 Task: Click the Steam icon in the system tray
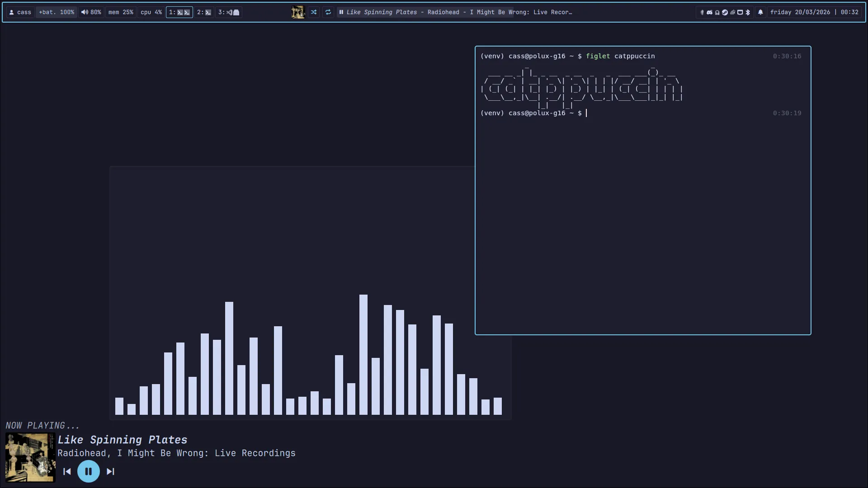point(725,12)
